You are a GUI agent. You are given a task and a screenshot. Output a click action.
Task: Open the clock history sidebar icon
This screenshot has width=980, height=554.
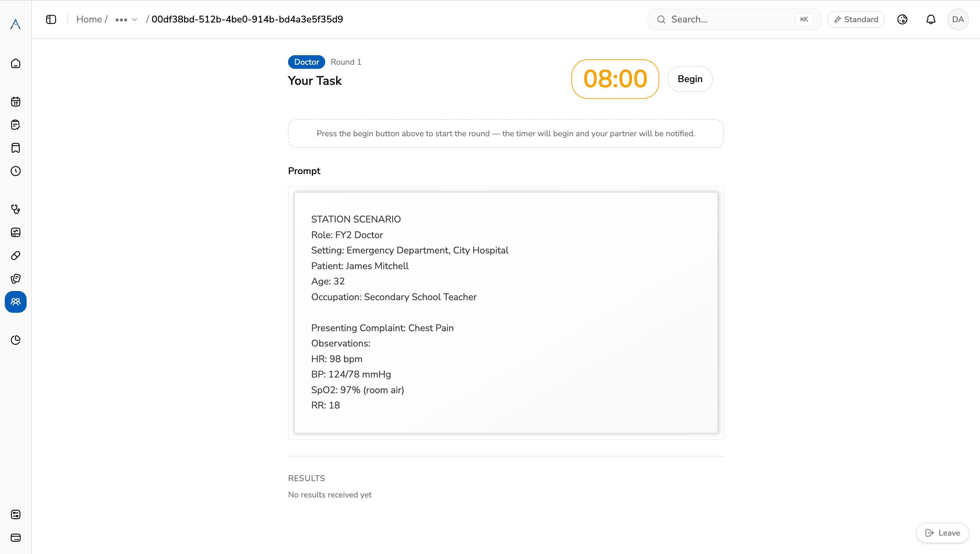point(16,171)
